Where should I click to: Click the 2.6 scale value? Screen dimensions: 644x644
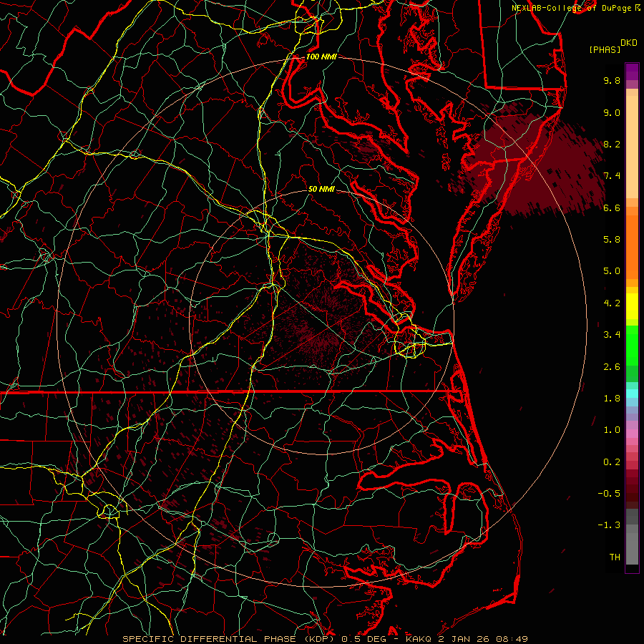[612, 367]
